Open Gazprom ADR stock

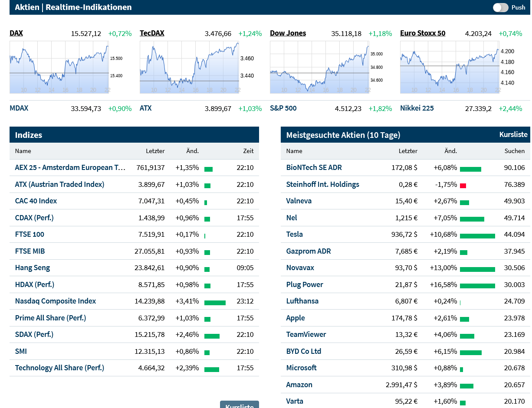(x=309, y=251)
